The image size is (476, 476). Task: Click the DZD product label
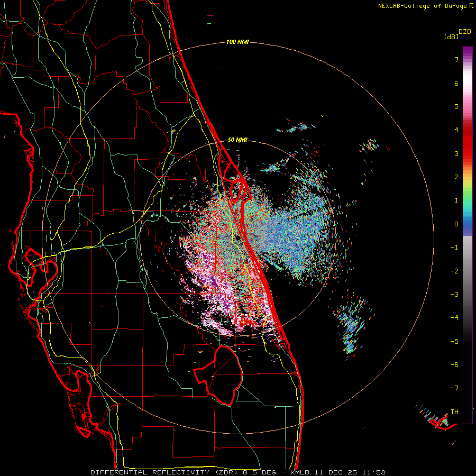click(x=465, y=32)
